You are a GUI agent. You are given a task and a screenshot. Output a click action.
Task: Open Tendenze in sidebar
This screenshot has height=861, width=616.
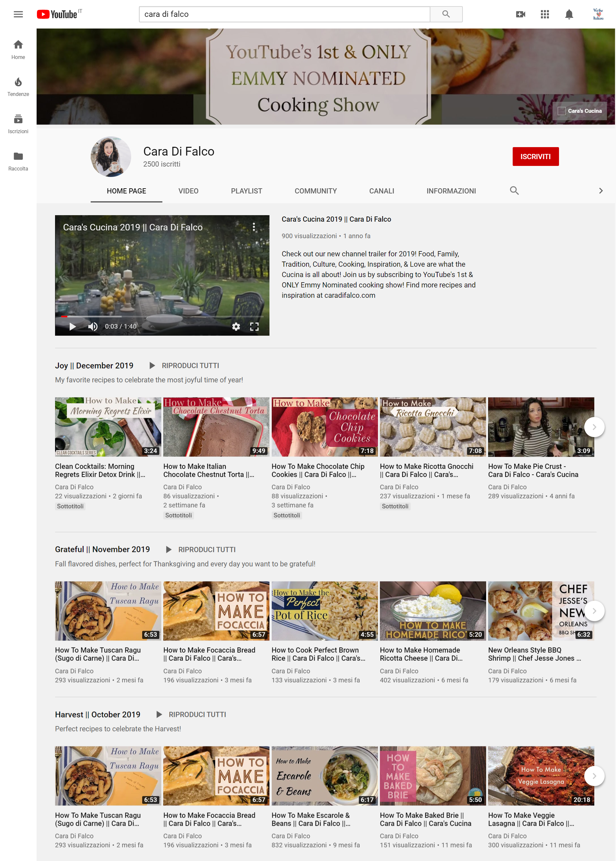click(18, 87)
